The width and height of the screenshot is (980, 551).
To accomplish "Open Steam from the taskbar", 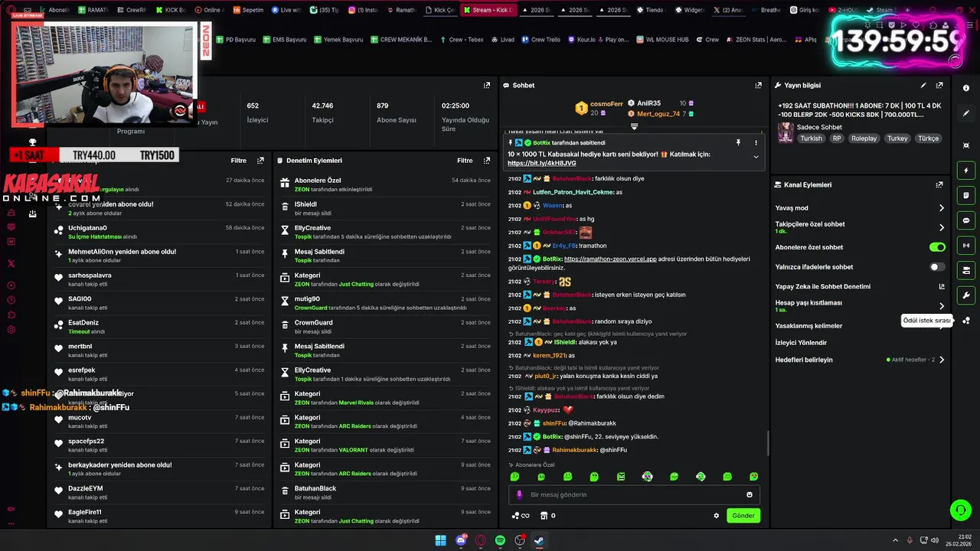I will pyautogui.click(x=539, y=540).
